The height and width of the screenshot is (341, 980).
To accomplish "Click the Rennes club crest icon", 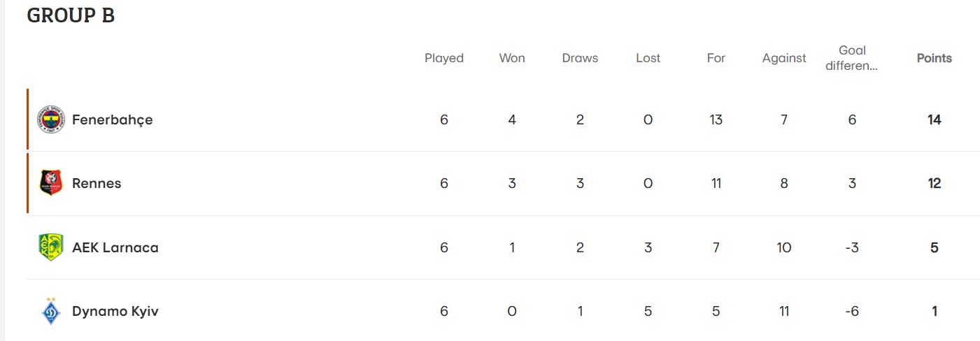I will pyautogui.click(x=50, y=184).
